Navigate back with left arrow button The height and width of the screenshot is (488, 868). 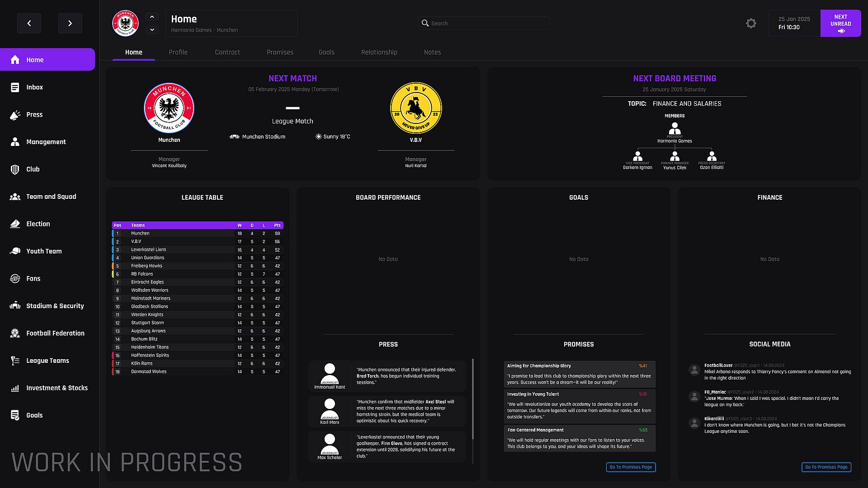pyautogui.click(x=29, y=23)
